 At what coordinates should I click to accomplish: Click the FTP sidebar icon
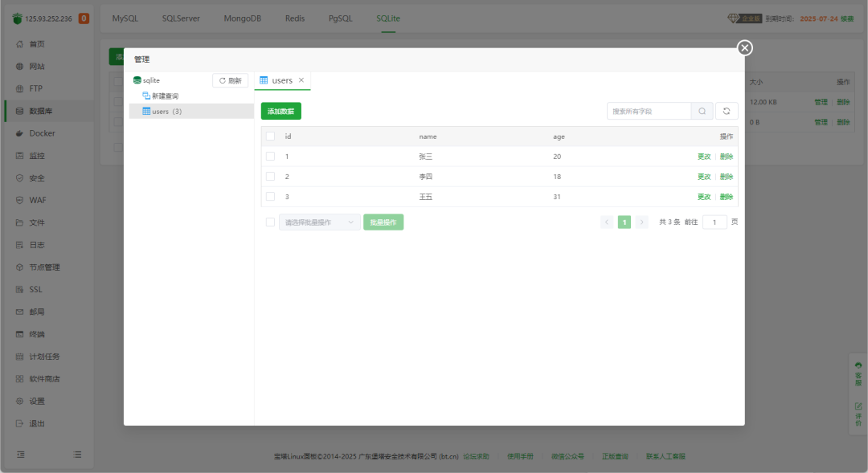pos(19,88)
